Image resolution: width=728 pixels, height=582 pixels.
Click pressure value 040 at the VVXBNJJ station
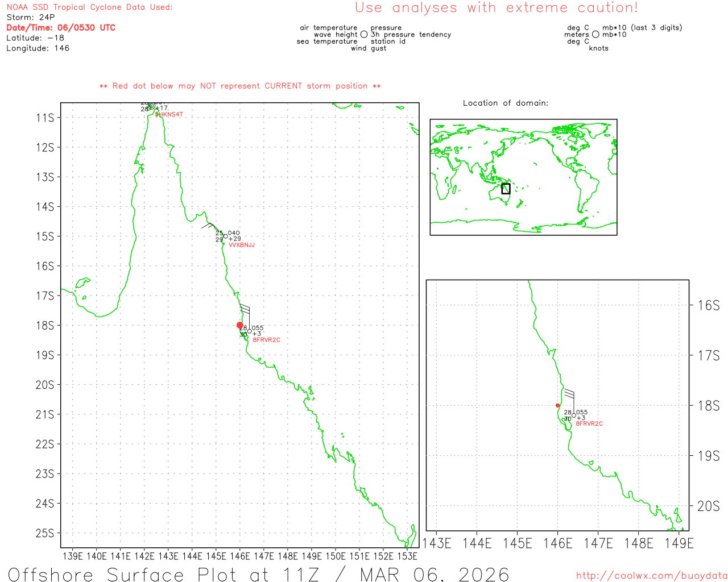coord(234,233)
